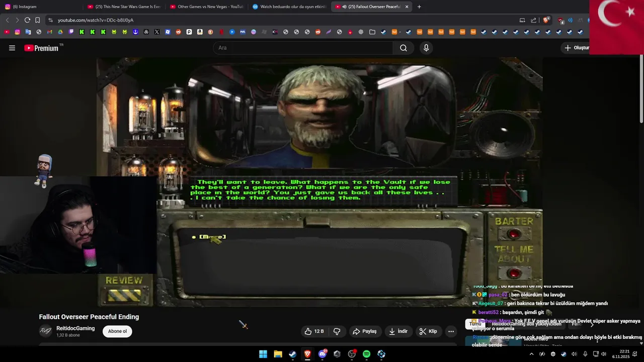This screenshot has width=644, height=362.
Task: Click the YouTube search magnifier button
Action: tap(404, 48)
